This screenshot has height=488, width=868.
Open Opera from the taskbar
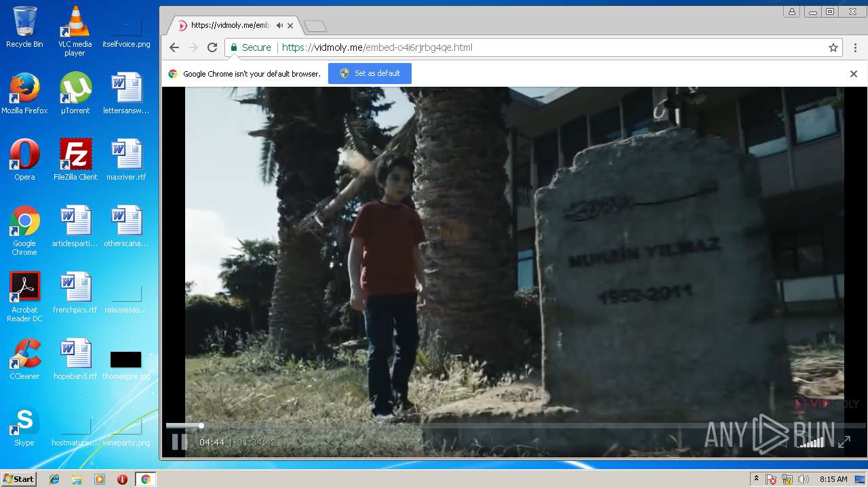point(122,479)
